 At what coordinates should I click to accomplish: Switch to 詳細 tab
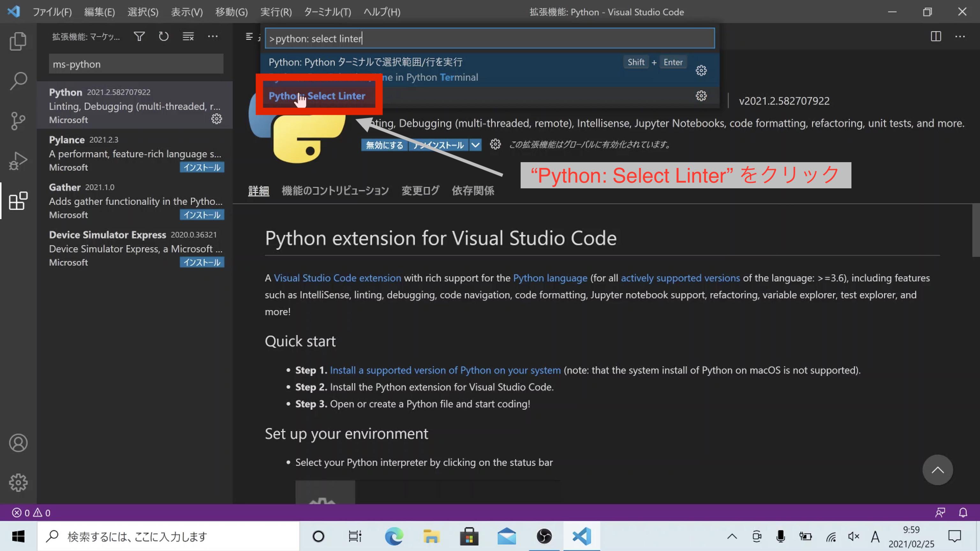tap(258, 190)
